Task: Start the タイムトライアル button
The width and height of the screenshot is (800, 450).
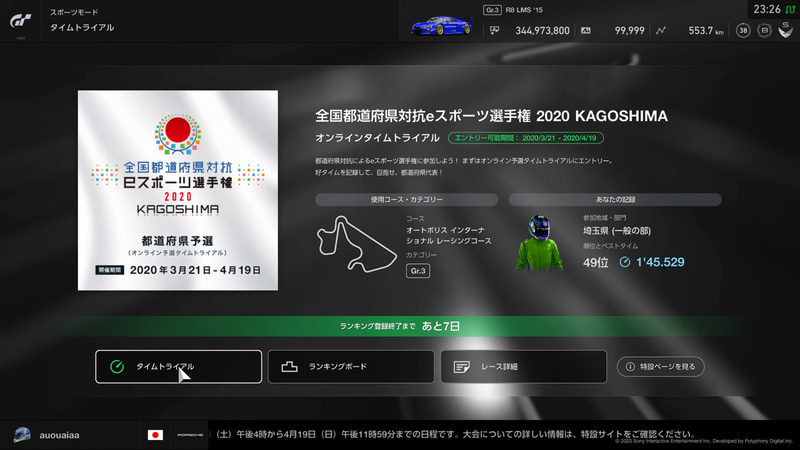Action: [179, 366]
